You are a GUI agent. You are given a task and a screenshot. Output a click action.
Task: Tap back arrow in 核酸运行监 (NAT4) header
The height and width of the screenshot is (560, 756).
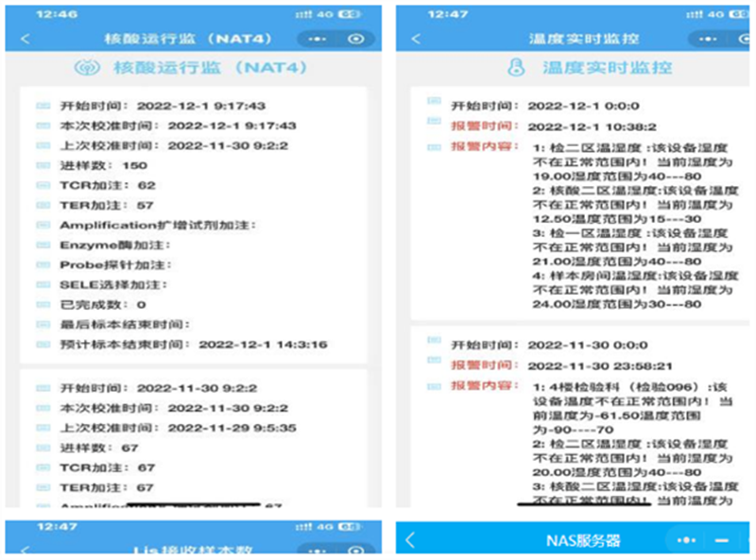point(25,39)
